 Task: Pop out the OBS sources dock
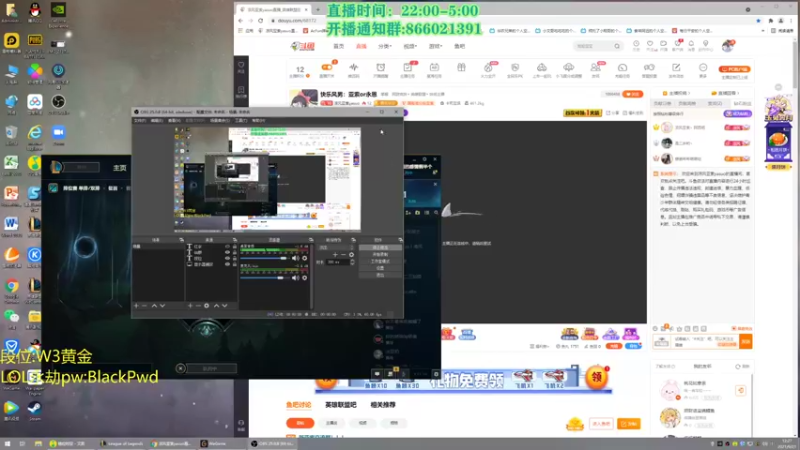click(235, 240)
